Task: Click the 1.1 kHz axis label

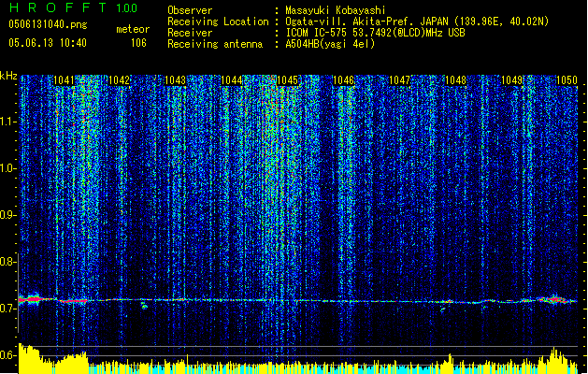Action: [8, 122]
